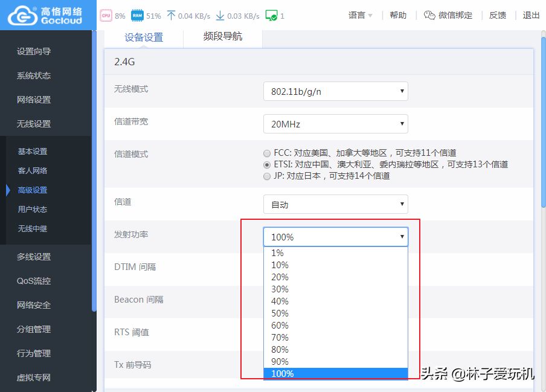
Task: Select FCC channel mode radio button
Action: 267,153
